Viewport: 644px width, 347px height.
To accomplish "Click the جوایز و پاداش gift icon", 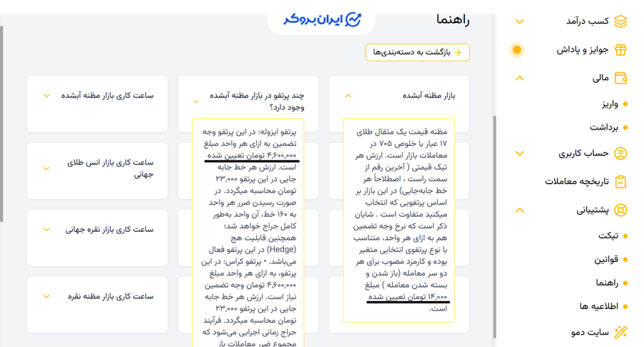I will 620,49.
